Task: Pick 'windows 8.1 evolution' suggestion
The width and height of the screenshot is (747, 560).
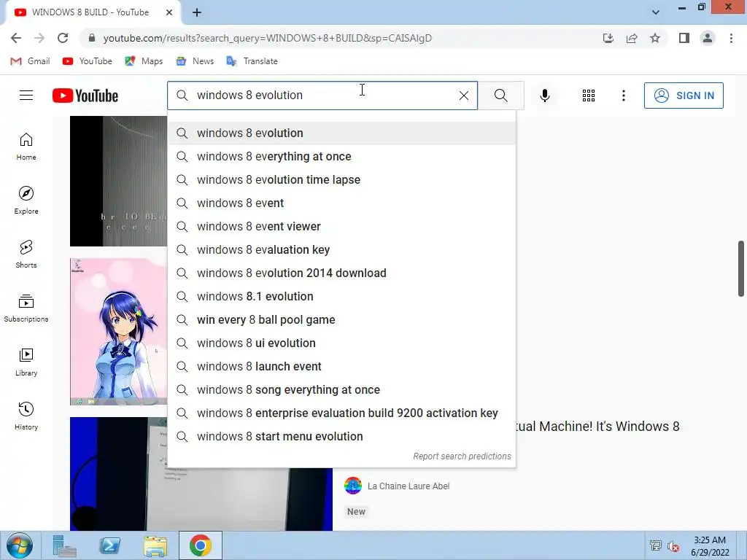Action: [341, 296]
